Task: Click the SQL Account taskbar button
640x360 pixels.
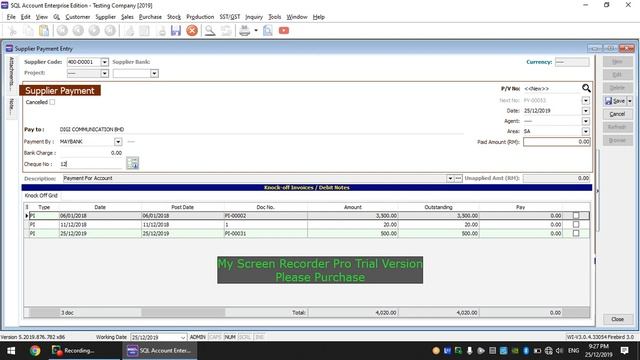Action: (159, 351)
